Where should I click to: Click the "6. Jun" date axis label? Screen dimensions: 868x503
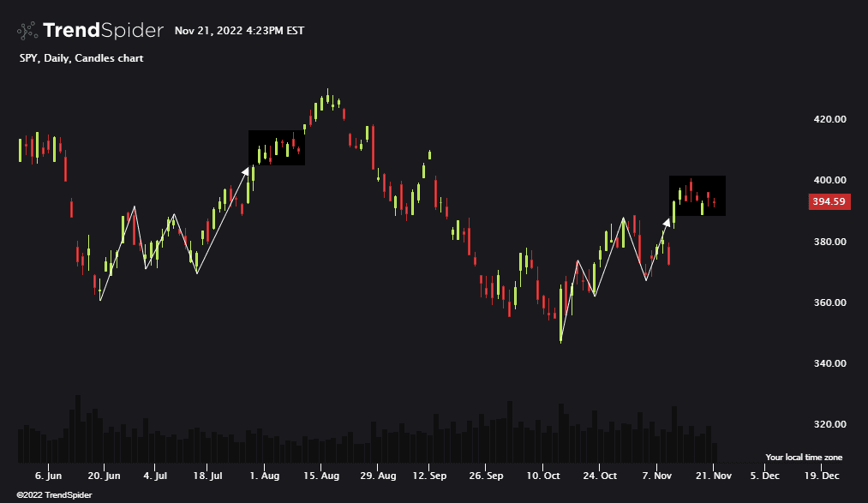[x=48, y=476]
